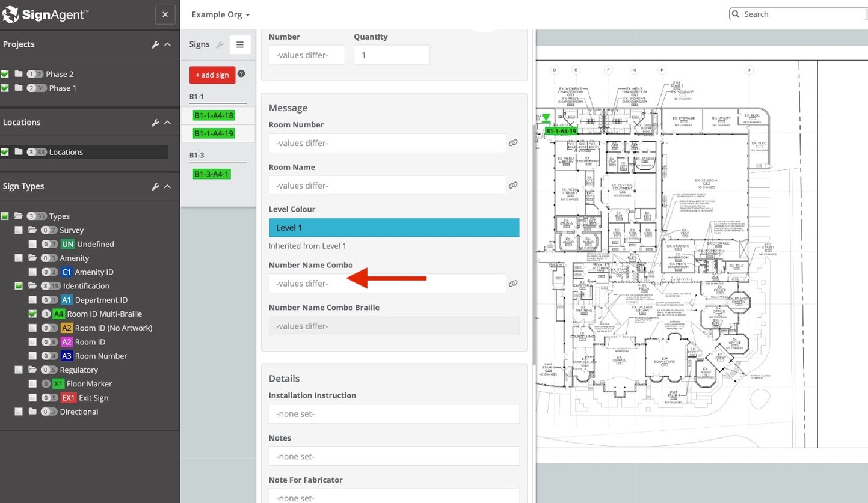Open the Example Org dropdown
The image size is (868, 503).
[x=220, y=14]
